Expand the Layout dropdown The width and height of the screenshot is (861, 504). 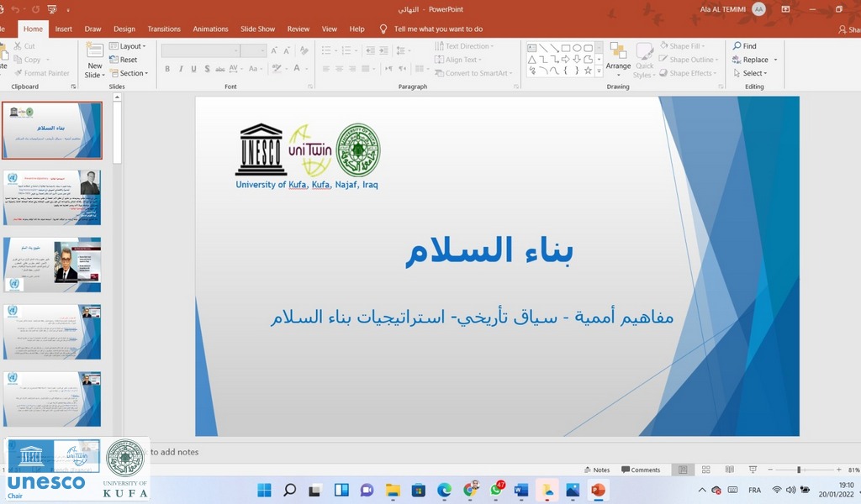point(130,46)
